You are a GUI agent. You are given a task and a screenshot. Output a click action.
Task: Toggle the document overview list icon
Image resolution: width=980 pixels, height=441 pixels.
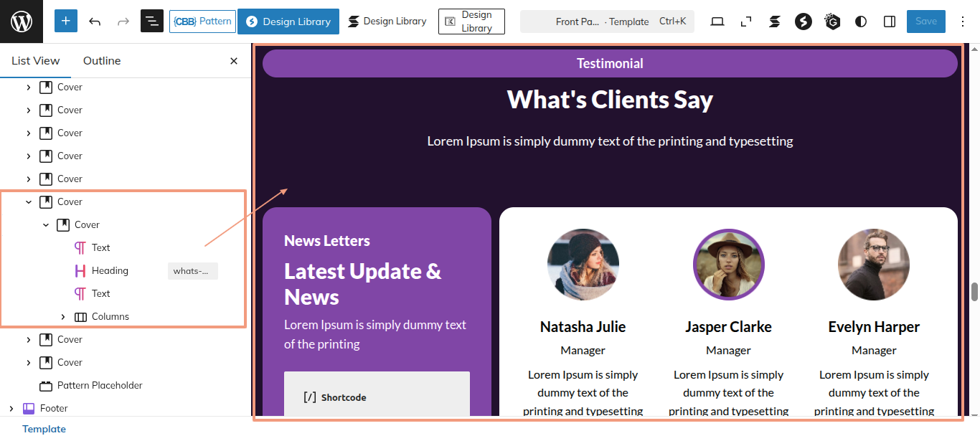pos(152,22)
